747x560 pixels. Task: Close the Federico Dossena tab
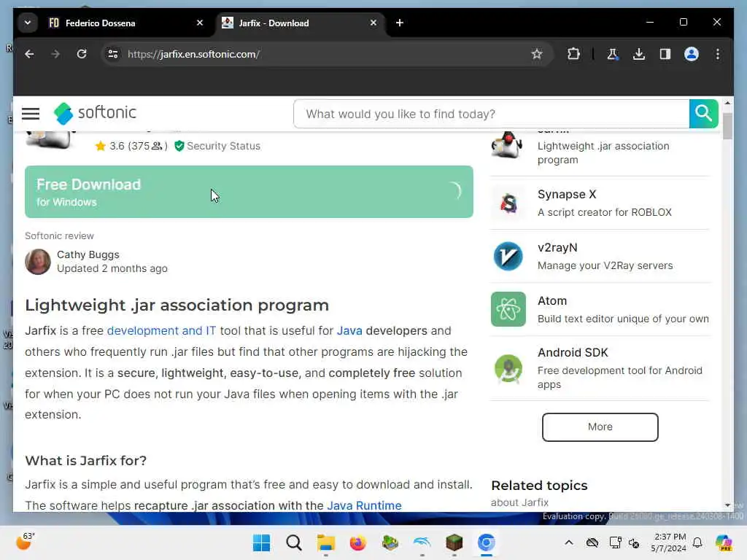(200, 23)
